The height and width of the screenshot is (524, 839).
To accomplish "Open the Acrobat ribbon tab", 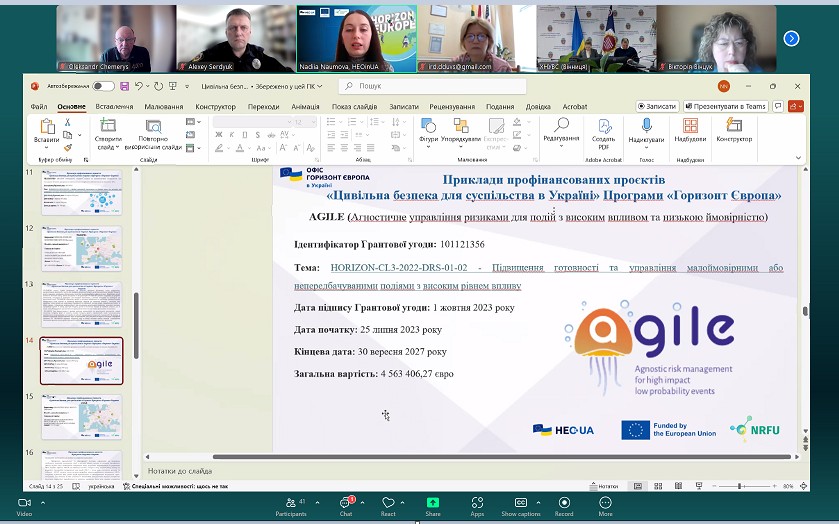I will [575, 107].
